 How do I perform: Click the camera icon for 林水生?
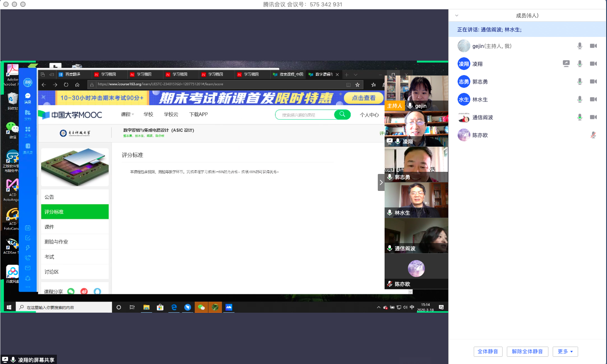tap(593, 99)
